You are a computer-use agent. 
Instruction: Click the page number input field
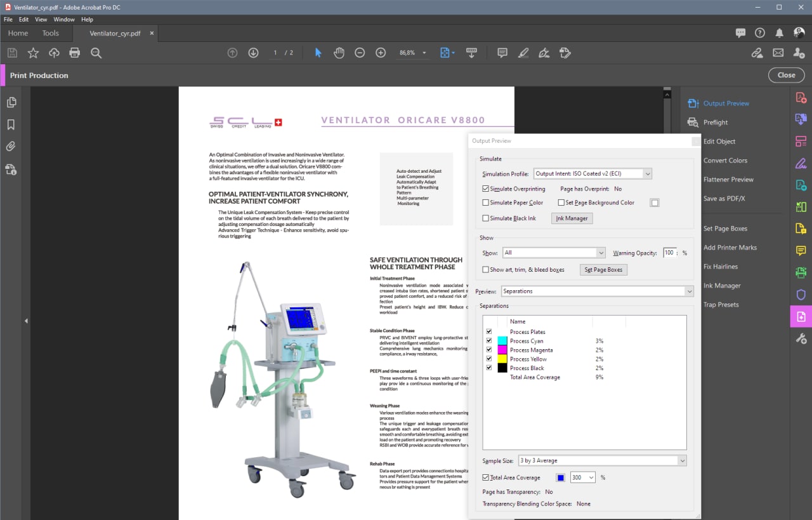pos(275,53)
